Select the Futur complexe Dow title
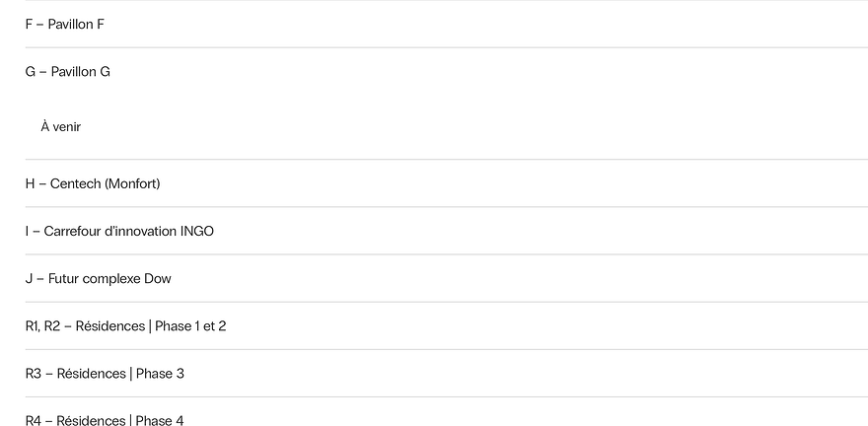Screen dimensions: 868x426 tap(109, 278)
